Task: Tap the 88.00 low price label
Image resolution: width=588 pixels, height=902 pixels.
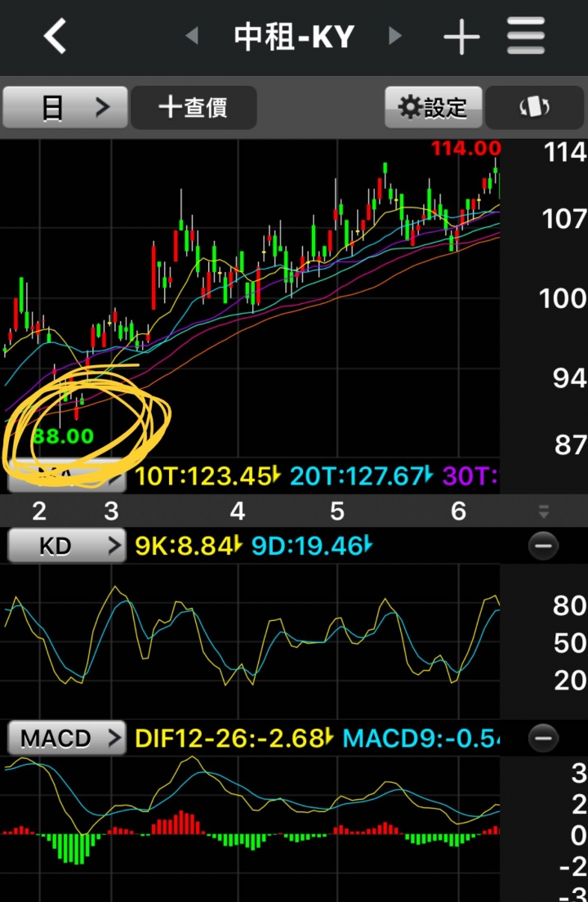Action: click(63, 436)
